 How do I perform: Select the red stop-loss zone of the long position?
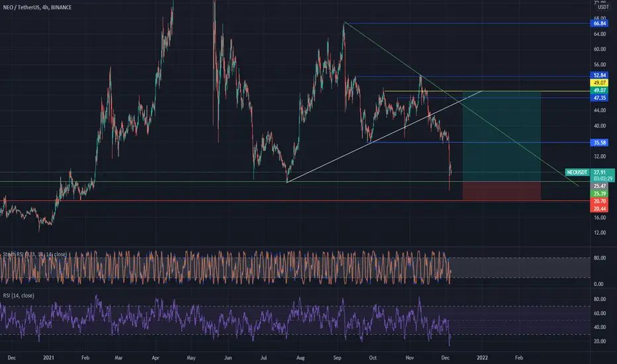[x=502, y=191]
